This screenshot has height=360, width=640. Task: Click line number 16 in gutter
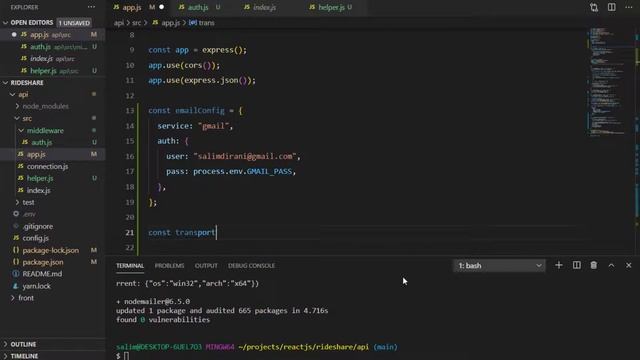(x=129, y=156)
